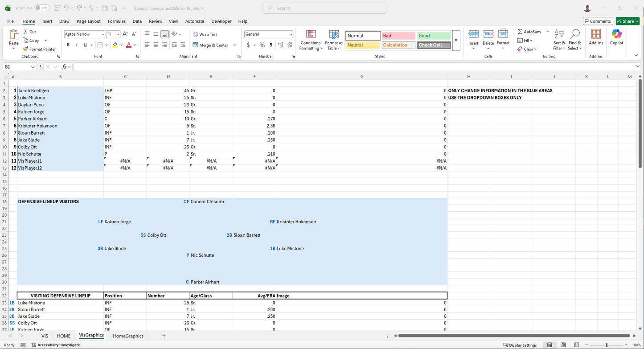
Task: Save the workbook
Action: [x=57, y=8]
